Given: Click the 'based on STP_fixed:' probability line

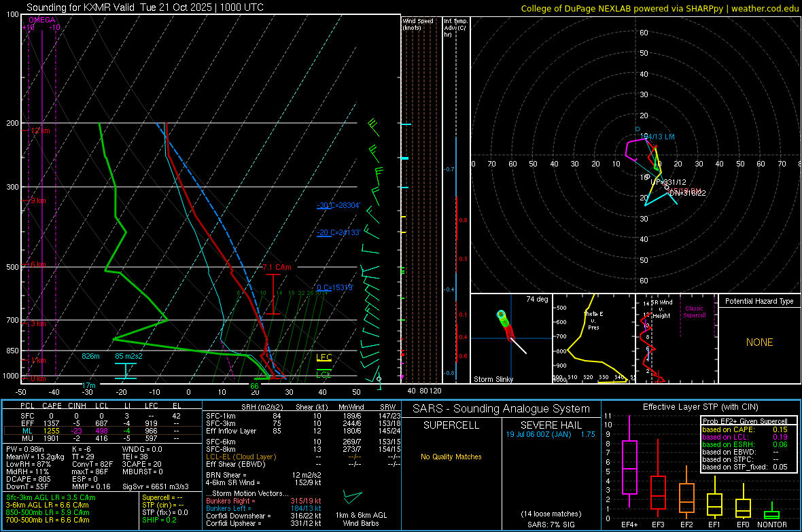Looking at the screenshot, I should [745, 467].
